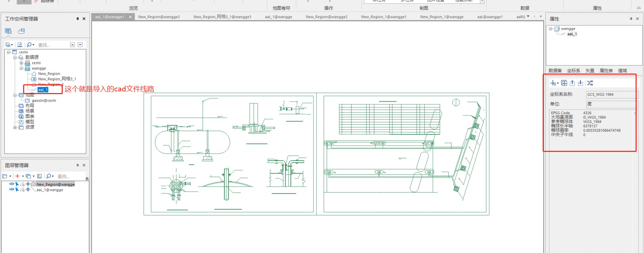
Task: Switch to the New_Region@wangge3 map tab
Action: [159, 17]
